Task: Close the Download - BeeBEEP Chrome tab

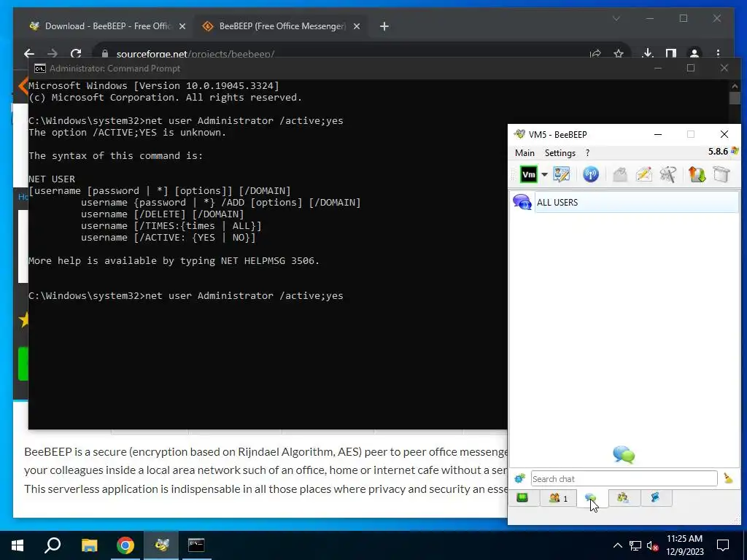Action: point(182,27)
